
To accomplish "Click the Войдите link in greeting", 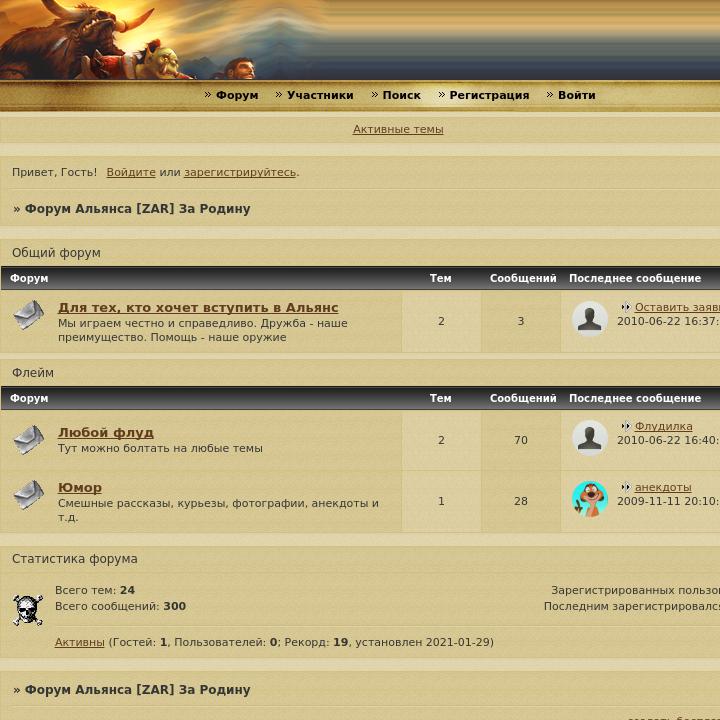I will coord(131,172).
